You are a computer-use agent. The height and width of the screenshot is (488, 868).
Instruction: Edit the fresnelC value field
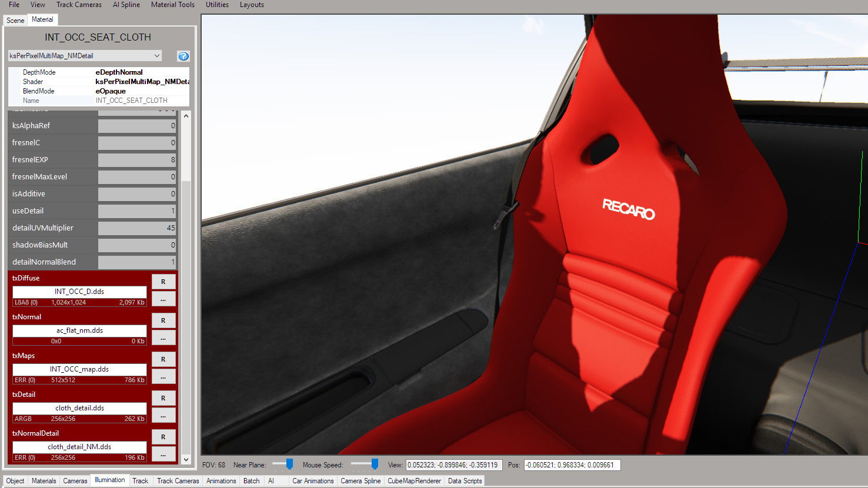pyautogui.click(x=137, y=143)
